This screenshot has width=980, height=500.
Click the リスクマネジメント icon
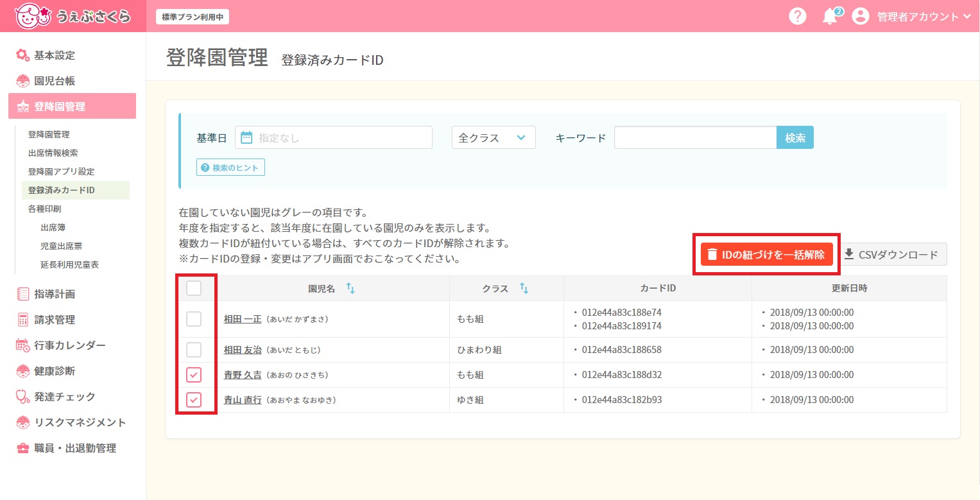pos(23,422)
